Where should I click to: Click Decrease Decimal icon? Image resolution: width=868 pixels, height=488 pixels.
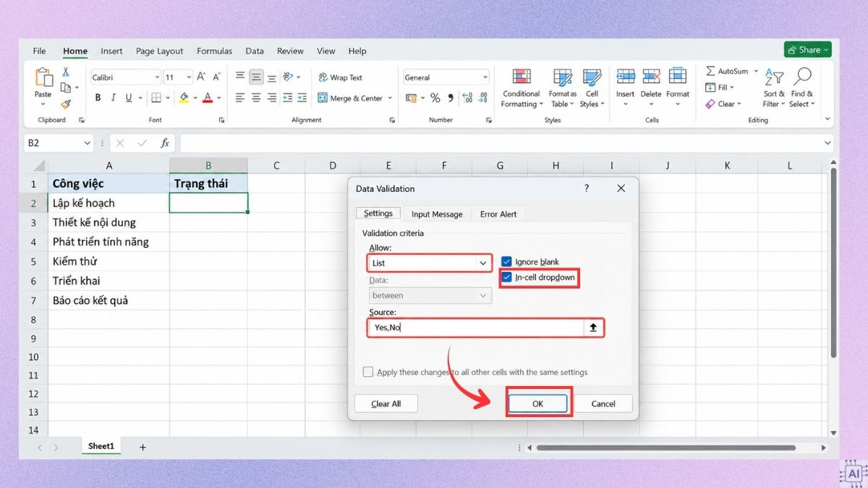point(483,98)
